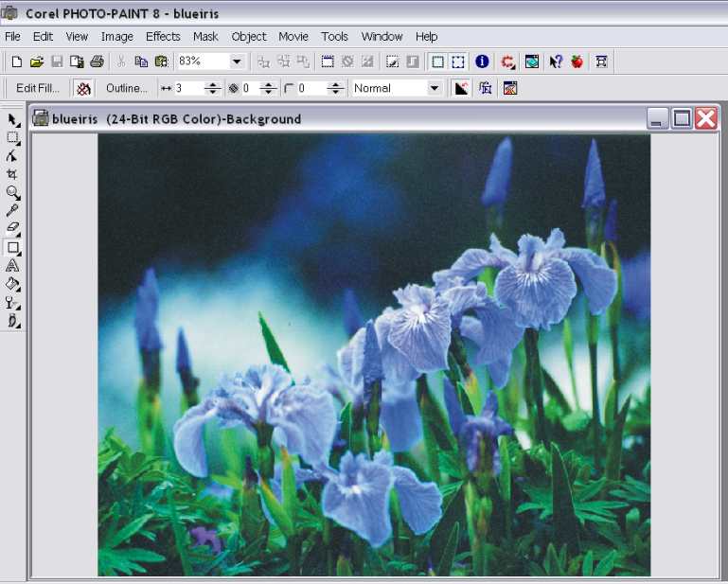
Task: Click the blue info icon
Action: [482, 62]
